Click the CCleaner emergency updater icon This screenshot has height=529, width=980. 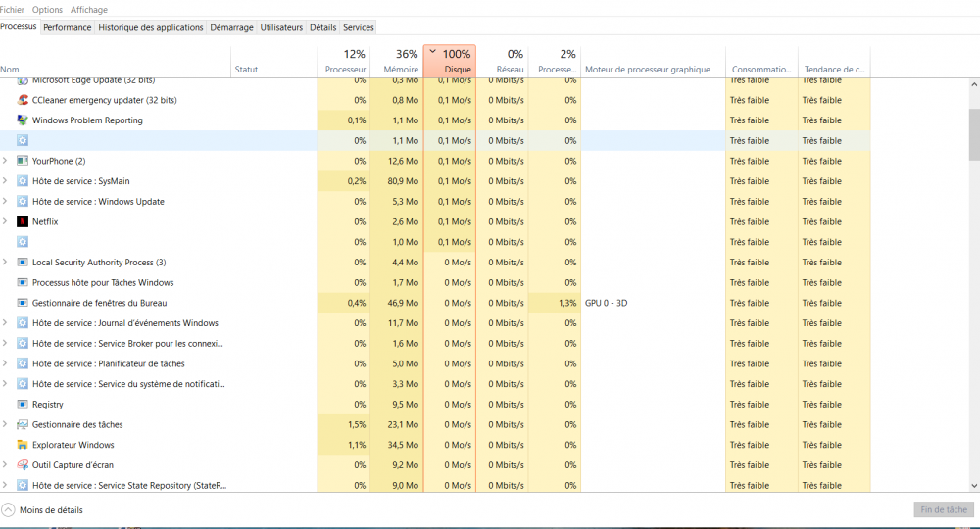point(23,100)
